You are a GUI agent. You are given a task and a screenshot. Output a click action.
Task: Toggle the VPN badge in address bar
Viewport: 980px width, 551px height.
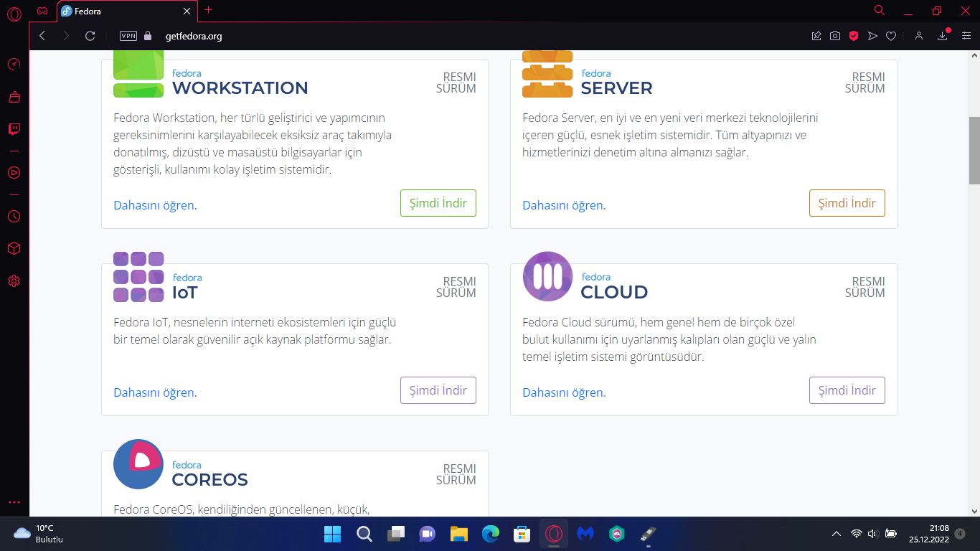128,36
